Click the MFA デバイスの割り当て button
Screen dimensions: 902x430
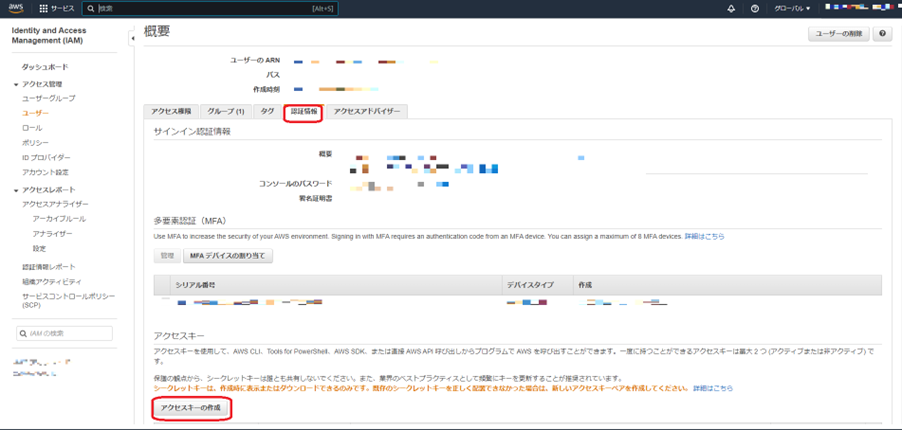[x=228, y=256]
